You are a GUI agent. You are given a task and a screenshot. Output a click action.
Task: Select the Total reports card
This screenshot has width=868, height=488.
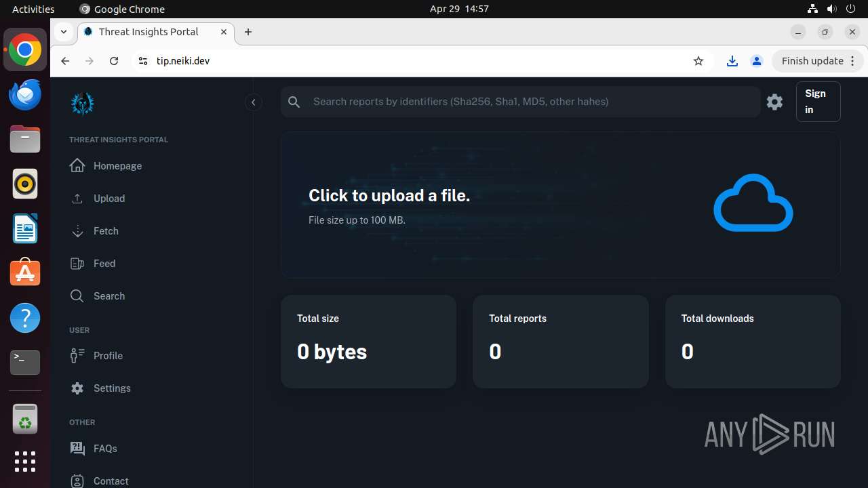pyautogui.click(x=560, y=342)
